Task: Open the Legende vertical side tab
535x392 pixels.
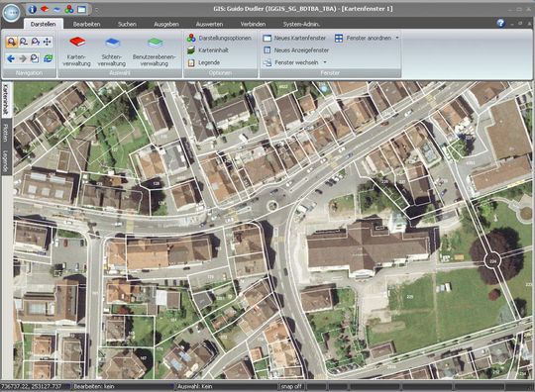Action: click(6, 160)
